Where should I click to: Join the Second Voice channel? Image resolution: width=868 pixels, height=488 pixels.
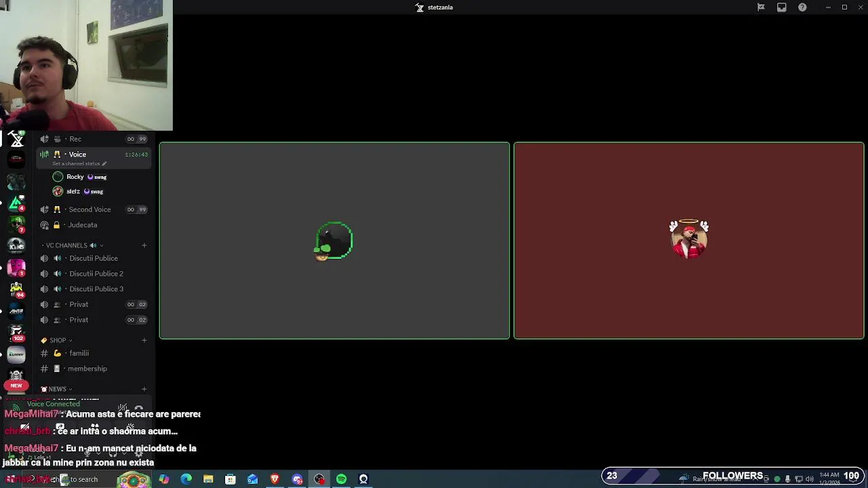[x=94, y=209]
